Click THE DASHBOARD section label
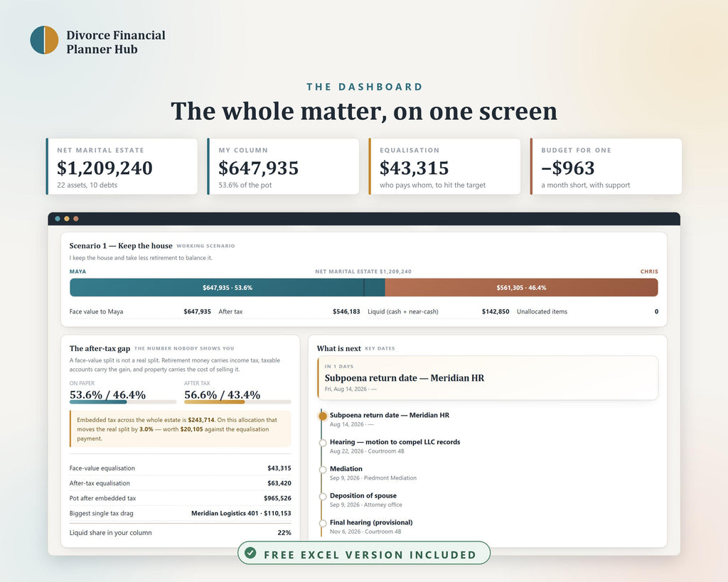The image size is (728, 582). 365,87
